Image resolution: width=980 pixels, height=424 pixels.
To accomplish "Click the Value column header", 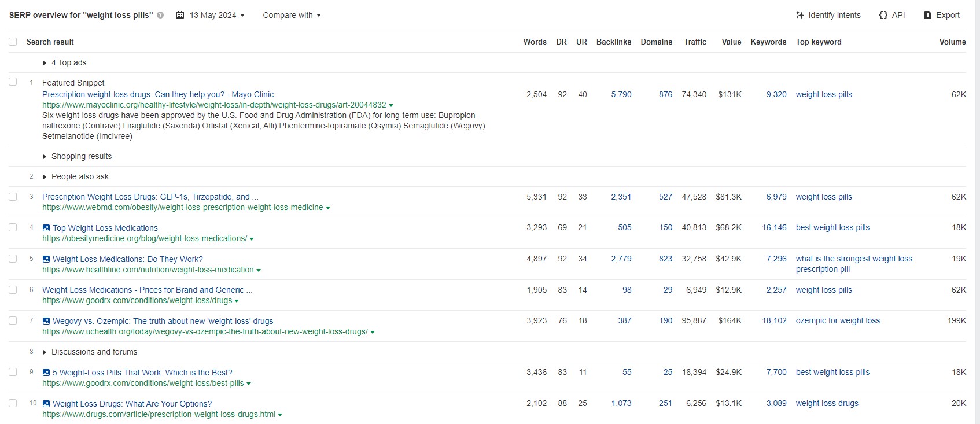I will pos(731,42).
